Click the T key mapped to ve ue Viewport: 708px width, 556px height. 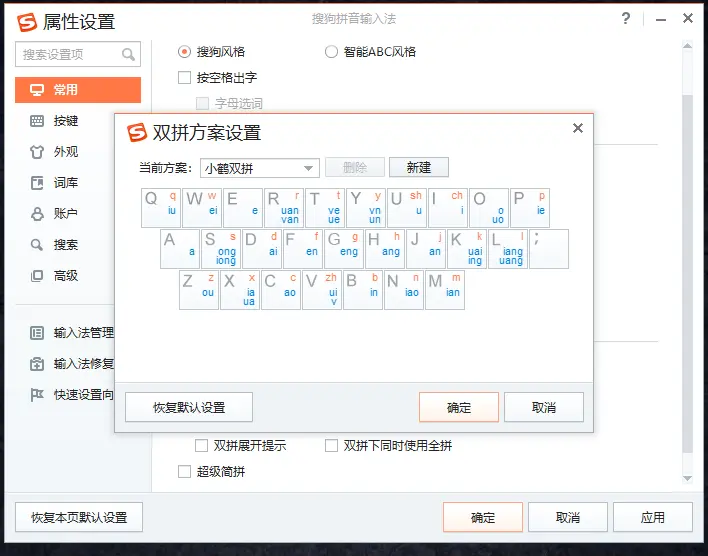[x=325, y=208]
